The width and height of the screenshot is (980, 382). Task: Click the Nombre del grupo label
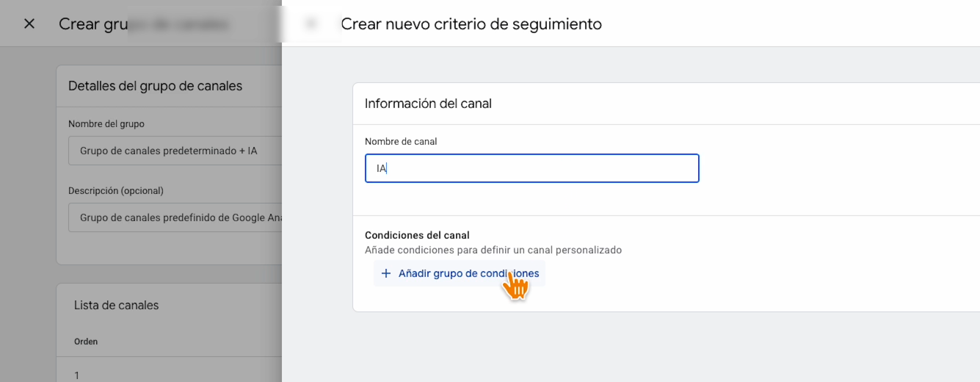(x=106, y=124)
